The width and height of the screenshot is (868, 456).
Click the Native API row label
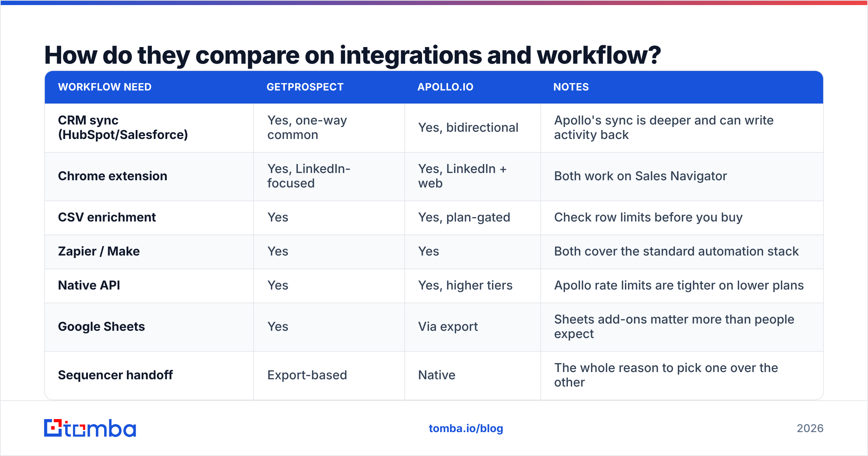click(89, 285)
